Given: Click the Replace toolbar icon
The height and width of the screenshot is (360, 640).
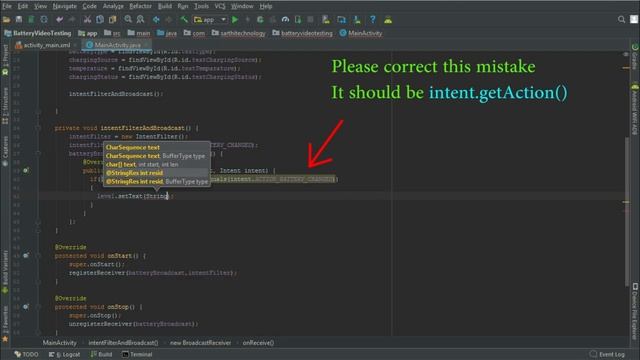Looking at the screenshot, I should coord(140,20).
